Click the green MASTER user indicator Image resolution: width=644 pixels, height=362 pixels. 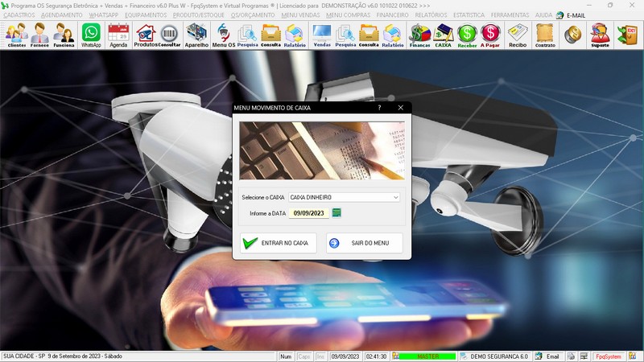click(x=427, y=356)
